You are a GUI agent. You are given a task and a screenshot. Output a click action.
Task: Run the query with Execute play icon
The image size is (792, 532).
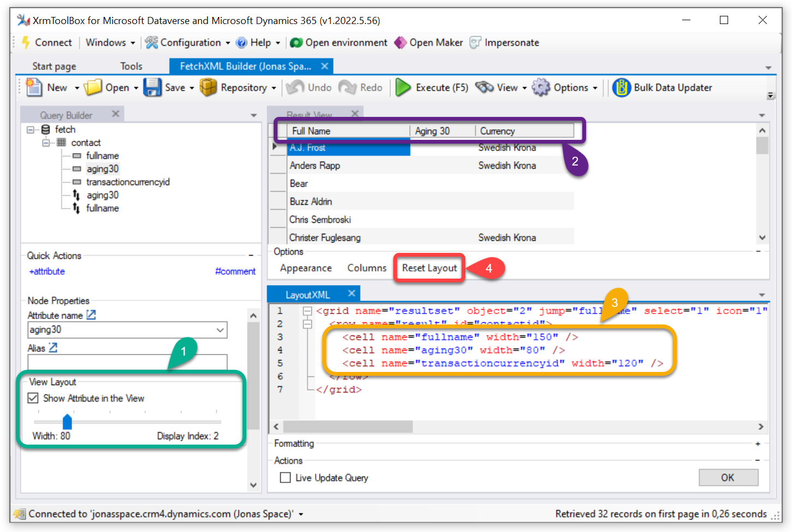point(403,87)
